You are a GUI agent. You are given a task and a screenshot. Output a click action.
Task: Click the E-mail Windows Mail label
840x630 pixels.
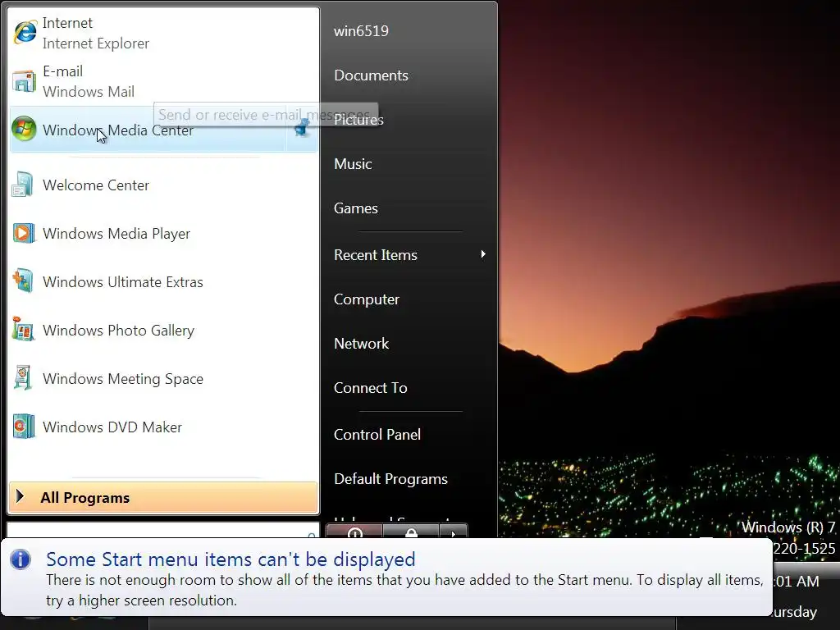pos(89,81)
